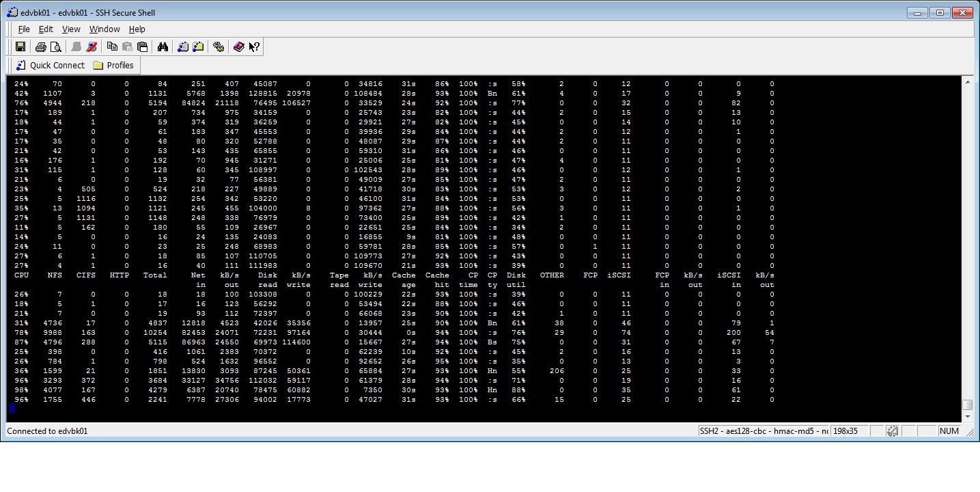Click the "78%" CPU value
The width and height of the screenshot is (980, 492).
pyautogui.click(x=22, y=333)
